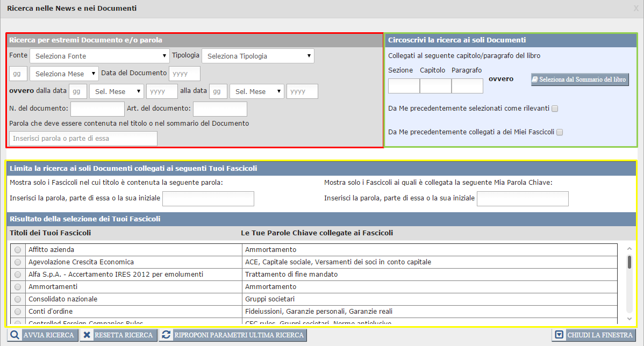Click the 'Inserisci parola o parte di essa' field
Image resolution: width=644 pixels, height=346 pixels.
[x=83, y=139]
